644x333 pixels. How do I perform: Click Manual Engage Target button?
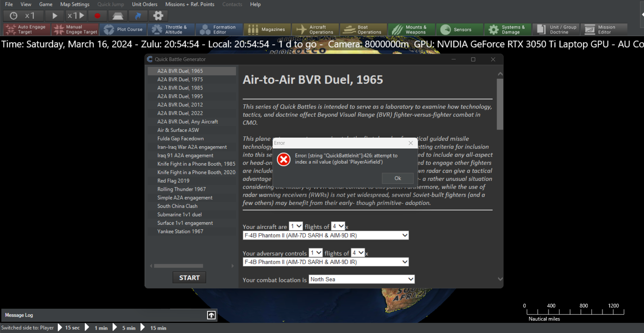75,29
